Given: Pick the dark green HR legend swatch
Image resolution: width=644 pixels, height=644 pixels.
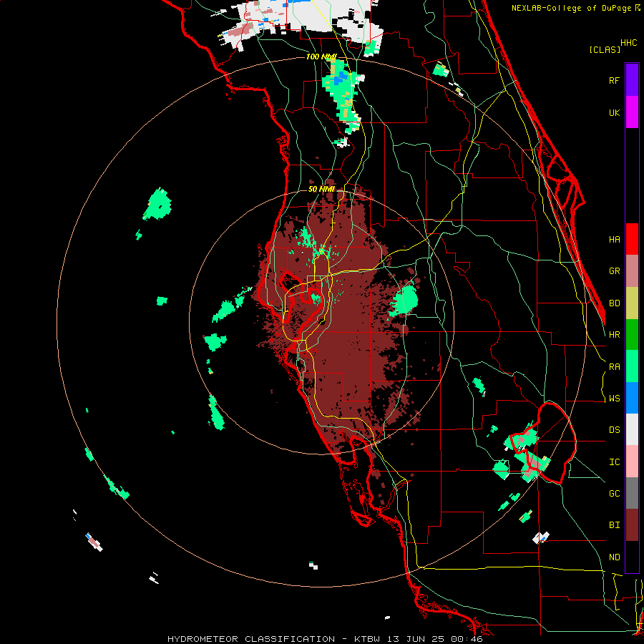Looking at the screenshot, I should [632, 334].
